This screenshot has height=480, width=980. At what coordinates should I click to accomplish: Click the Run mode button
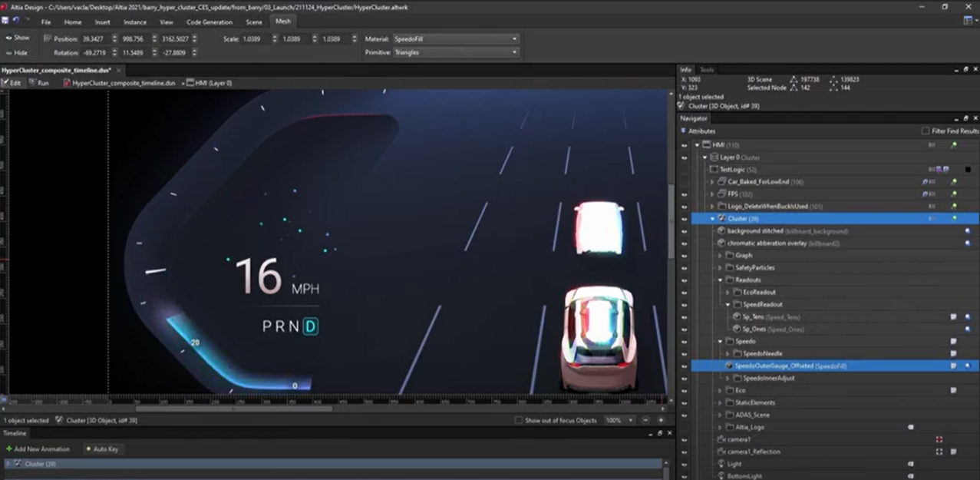tap(38, 83)
